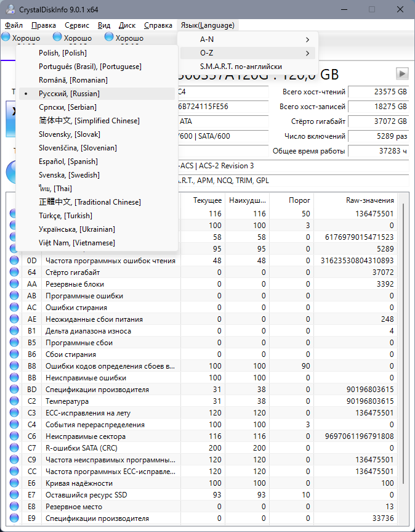The width and height of the screenshot is (415, 532).
Task: Choose Español Spanish language
Action: [x=97, y=162]
